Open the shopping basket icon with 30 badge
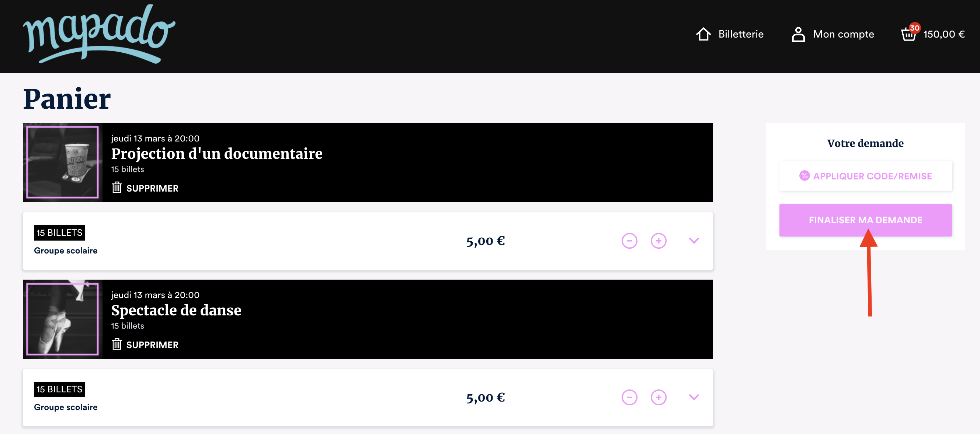The image size is (980, 434). 909,34
